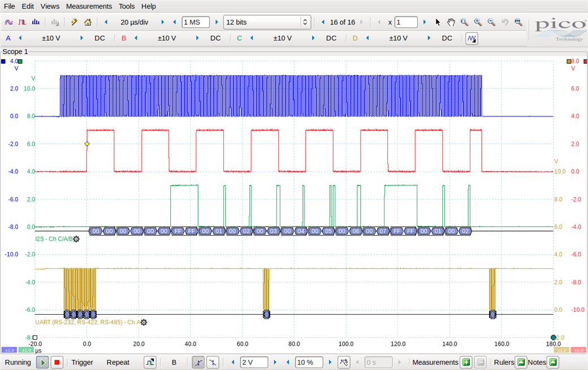Open timebase 20 µs/div selector
The height and width of the screenshot is (370, 588).
click(x=134, y=22)
